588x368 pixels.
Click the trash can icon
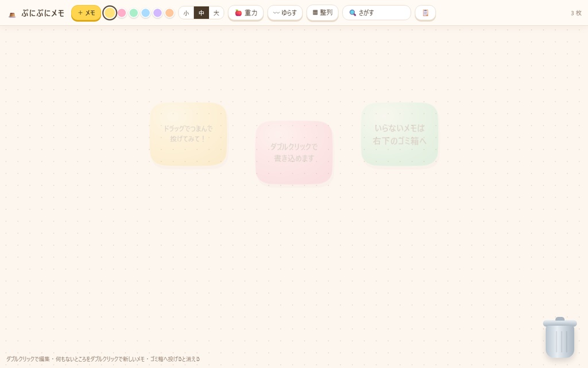coord(560,338)
